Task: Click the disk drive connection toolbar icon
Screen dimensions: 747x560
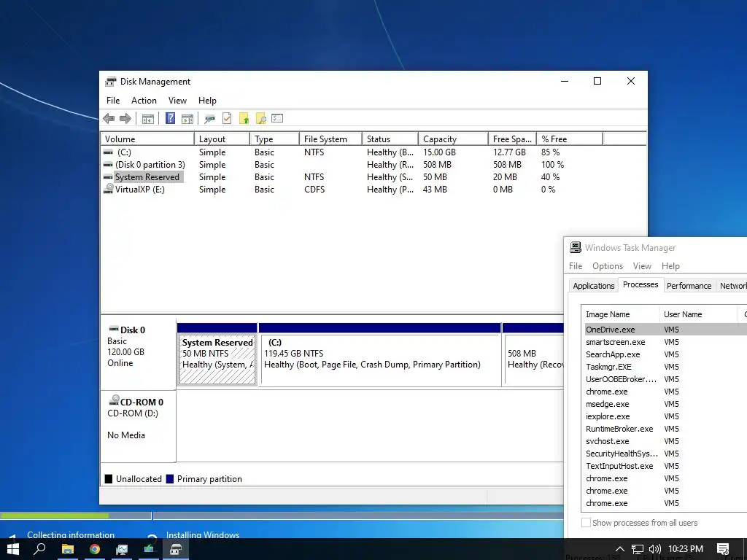Action: pos(209,119)
